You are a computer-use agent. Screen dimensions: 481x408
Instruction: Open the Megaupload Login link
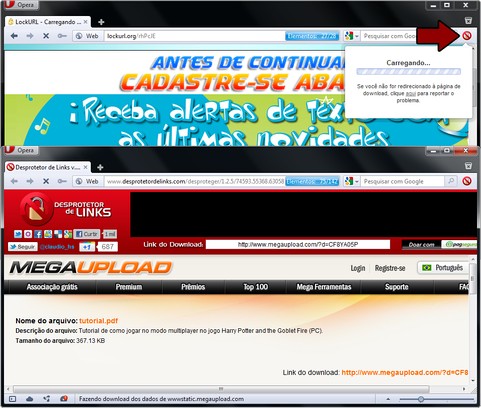pos(358,268)
